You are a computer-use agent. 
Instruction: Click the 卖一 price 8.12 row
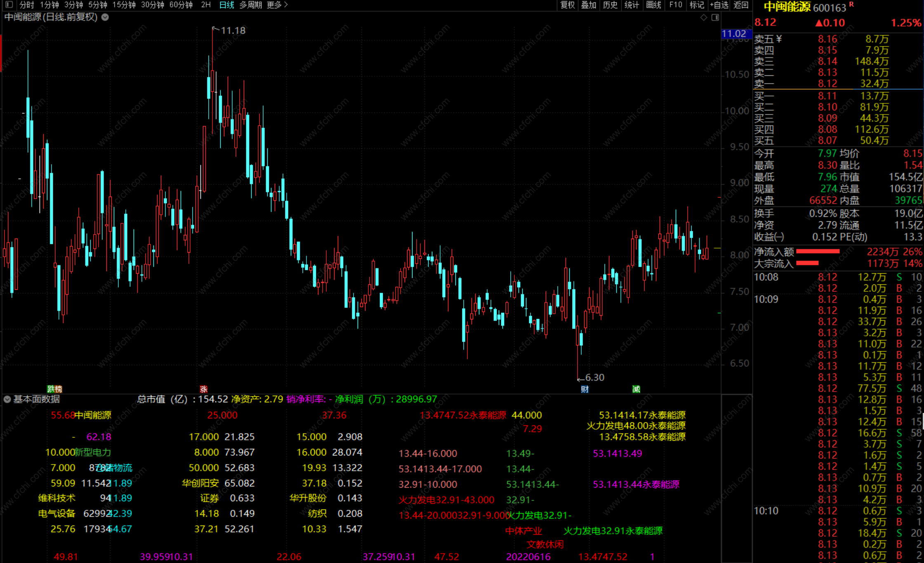(x=827, y=84)
